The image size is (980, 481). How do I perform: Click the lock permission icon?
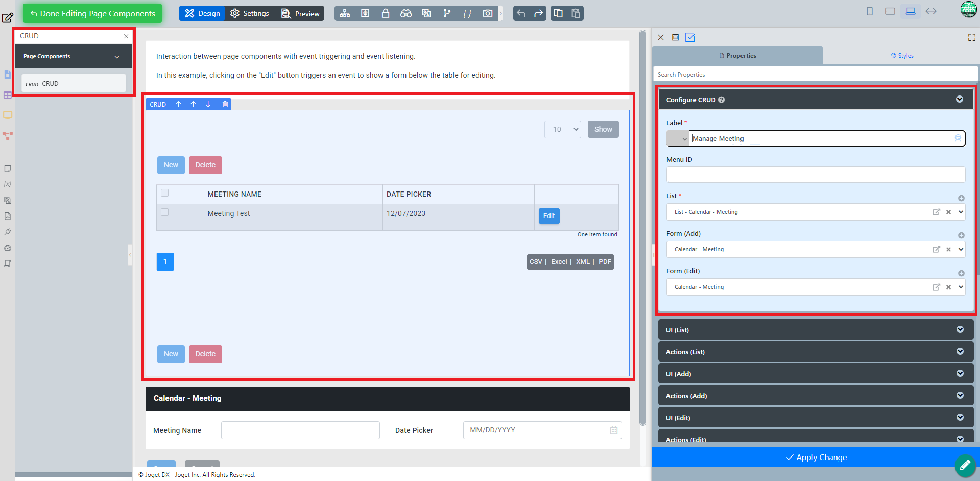tap(386, 13)
